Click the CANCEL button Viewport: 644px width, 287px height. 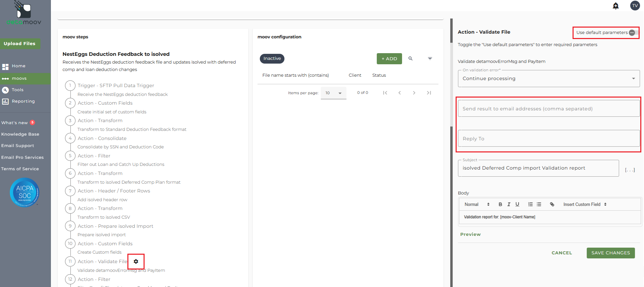click(562, 253)
